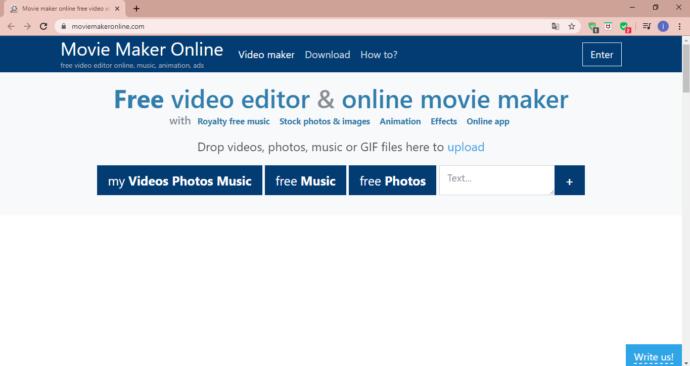Open the red-bordered extension icon between the shields

coord(608,26)
